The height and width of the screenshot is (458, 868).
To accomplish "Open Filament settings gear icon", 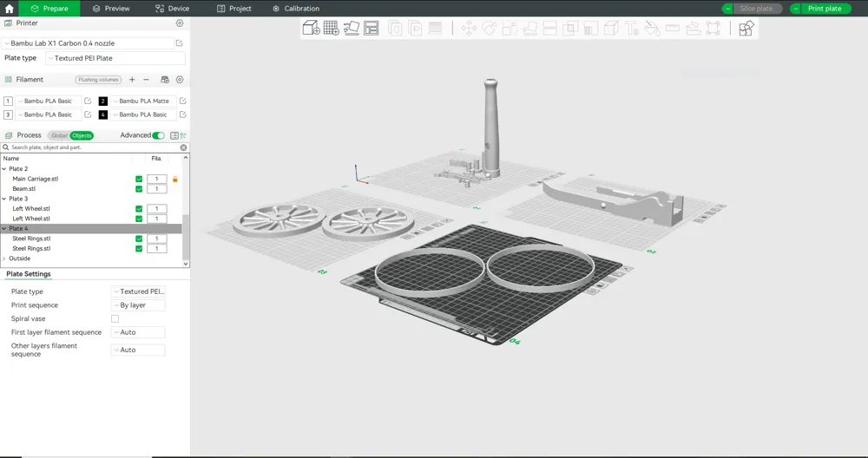I will tap(180, 80).
